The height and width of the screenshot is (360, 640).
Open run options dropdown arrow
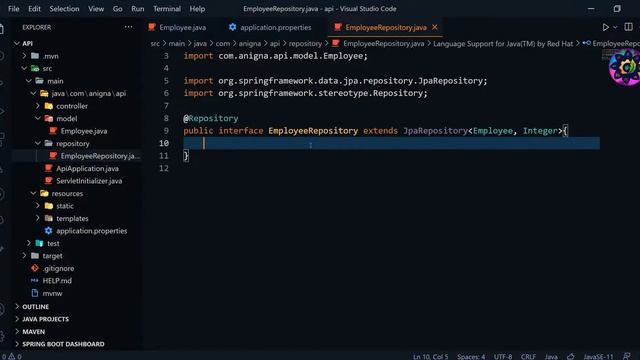pos(615,27)
